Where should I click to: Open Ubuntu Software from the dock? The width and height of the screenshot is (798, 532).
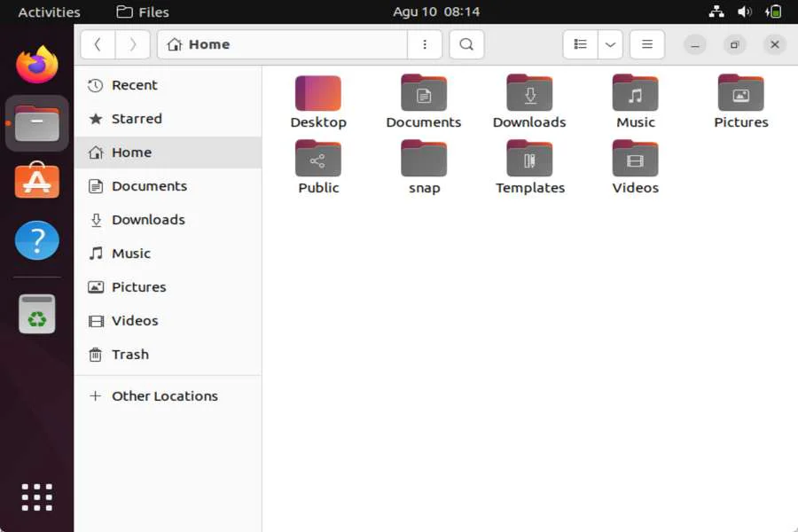[36, 182]
